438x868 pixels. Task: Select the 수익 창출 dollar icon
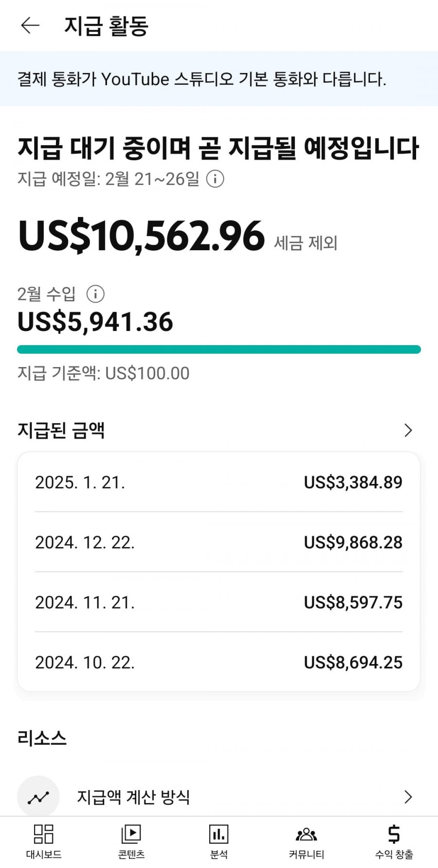(x=394, y=834)
